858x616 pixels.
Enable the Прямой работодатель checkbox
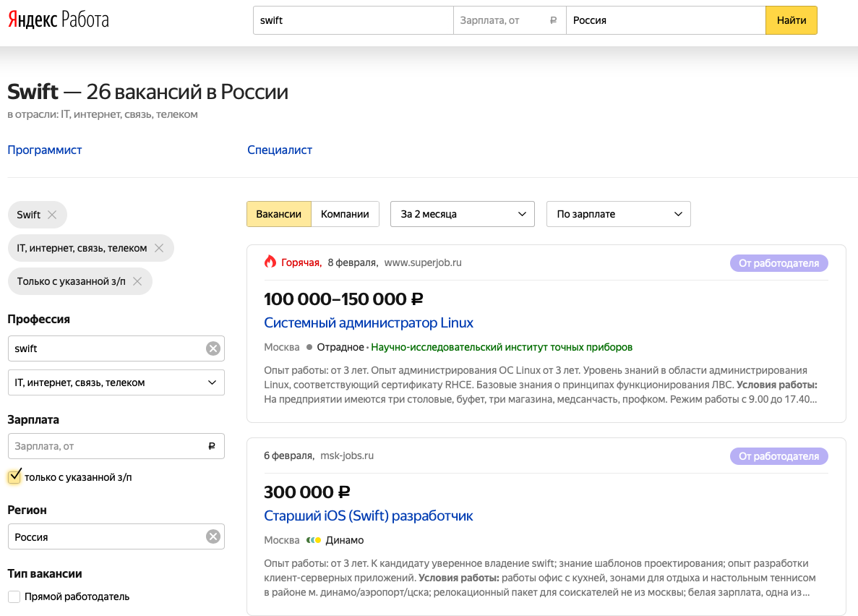point(14,596)
